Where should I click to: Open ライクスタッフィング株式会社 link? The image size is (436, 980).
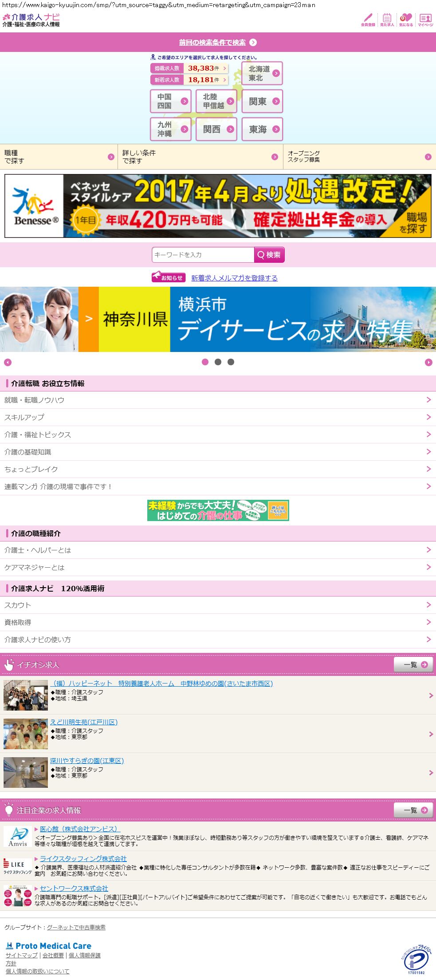tap(83, 858)
